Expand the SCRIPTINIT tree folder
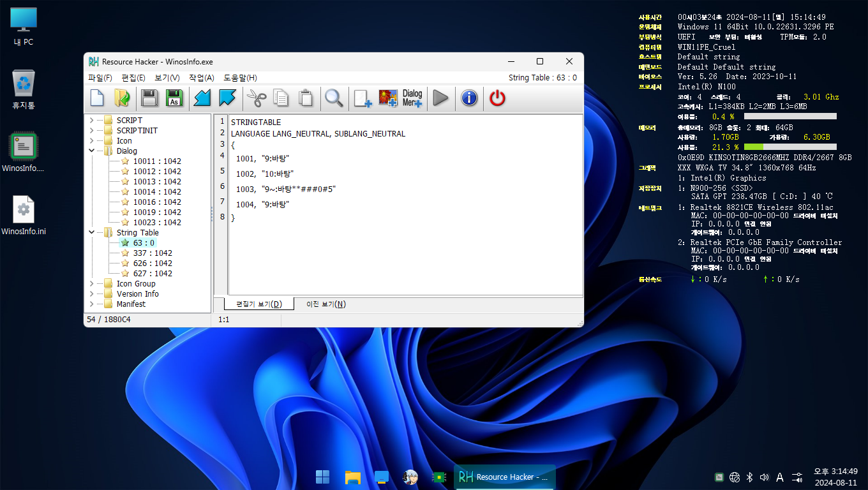This screenshot has height=490, width=868. pos(92,130)
